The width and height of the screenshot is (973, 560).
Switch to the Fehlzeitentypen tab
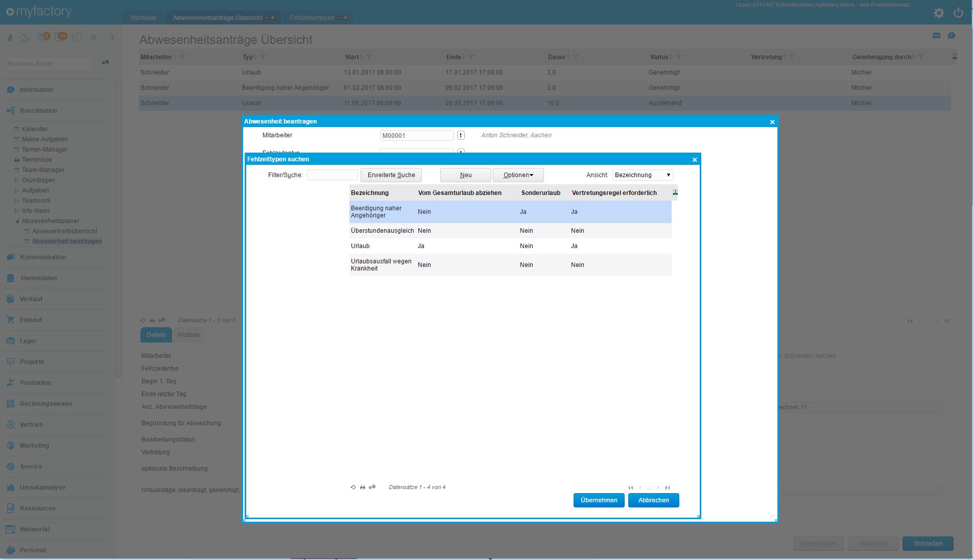[312, 18]
